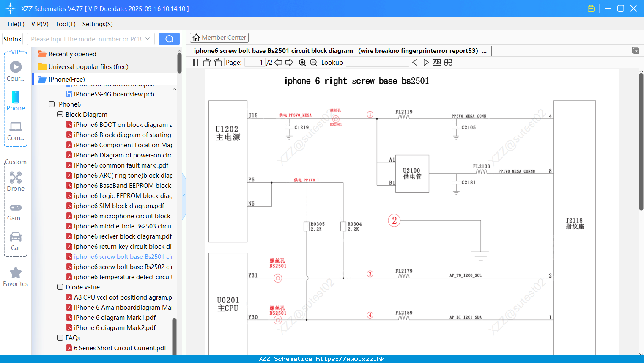Rotate page clockwise icon
644x363 pixels.
coord(218,62)
